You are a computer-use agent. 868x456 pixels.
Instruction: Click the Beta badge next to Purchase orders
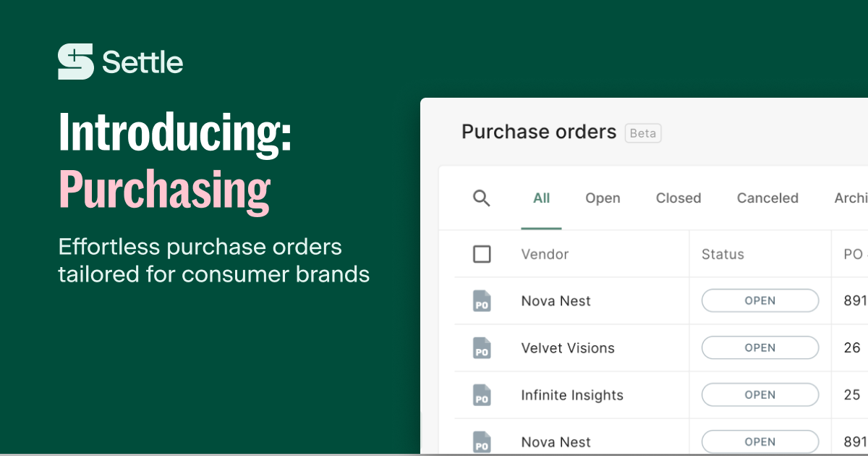click(x=643, y=133)
